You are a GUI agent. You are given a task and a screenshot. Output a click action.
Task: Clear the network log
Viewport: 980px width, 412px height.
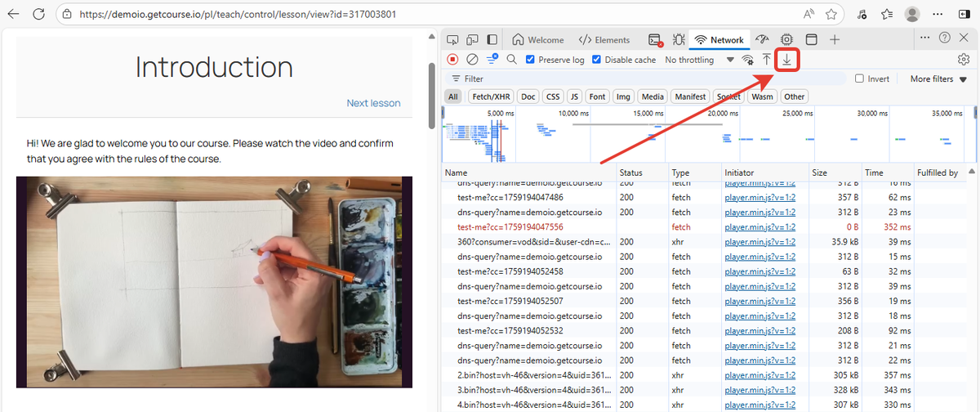472,60
